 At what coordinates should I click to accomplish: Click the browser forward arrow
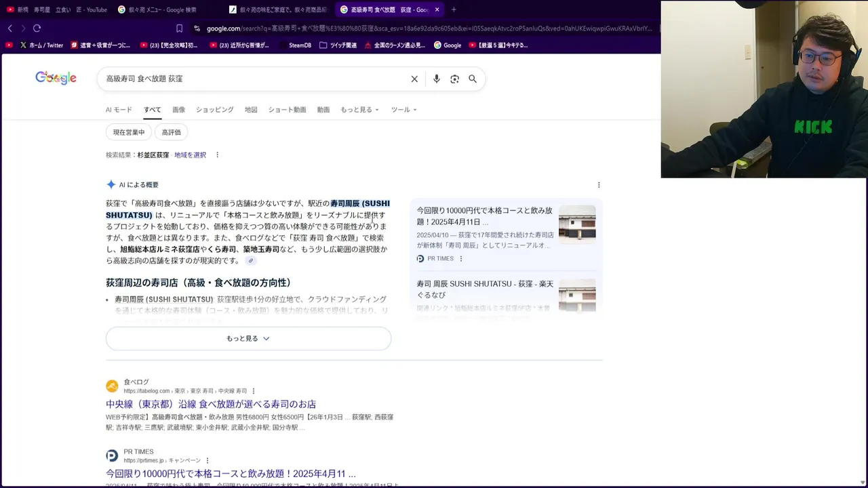[x=23, y=28]
